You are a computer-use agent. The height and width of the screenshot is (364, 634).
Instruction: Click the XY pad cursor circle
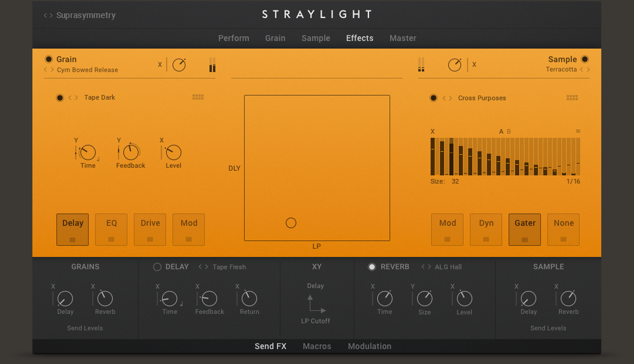coord(291,223)
